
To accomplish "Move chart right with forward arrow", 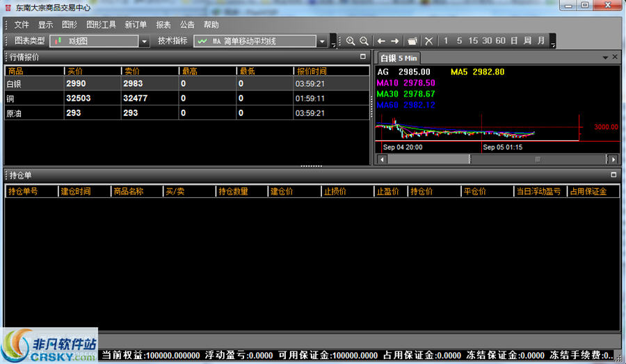I will (395, 41).
